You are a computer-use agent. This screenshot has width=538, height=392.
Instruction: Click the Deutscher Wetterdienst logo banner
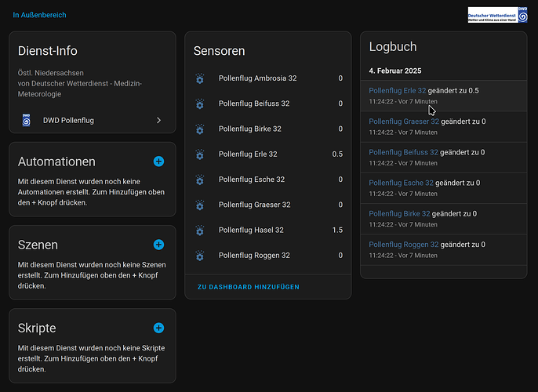coord(497,15)
